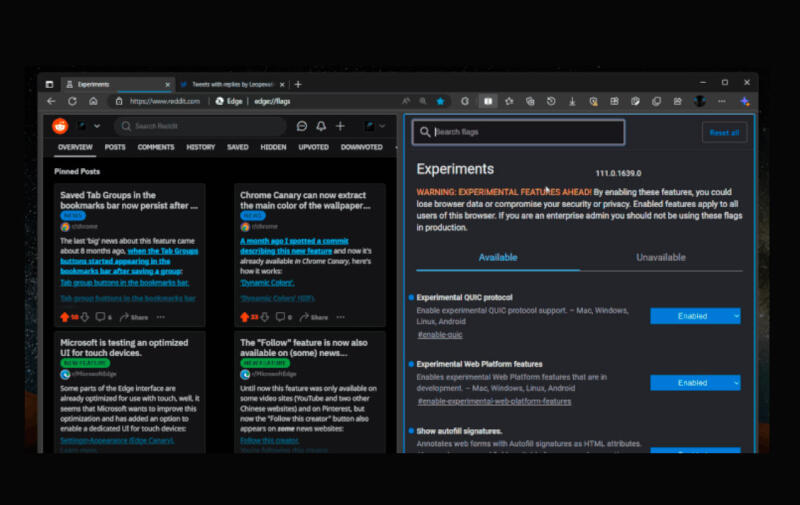The width and height of the screenshot is (800, 505).
Task: Focus the Search Reddit box
Action: click(x=199, y=125)
